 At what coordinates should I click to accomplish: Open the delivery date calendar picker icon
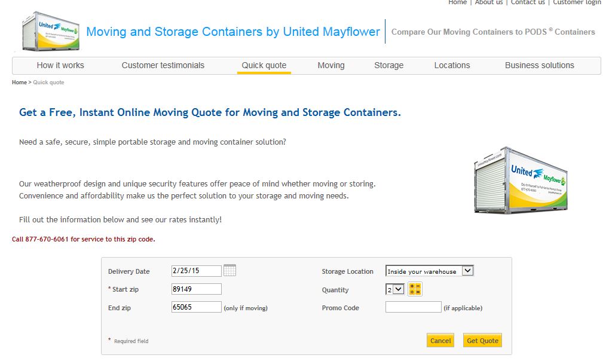[x=229, y=270]
